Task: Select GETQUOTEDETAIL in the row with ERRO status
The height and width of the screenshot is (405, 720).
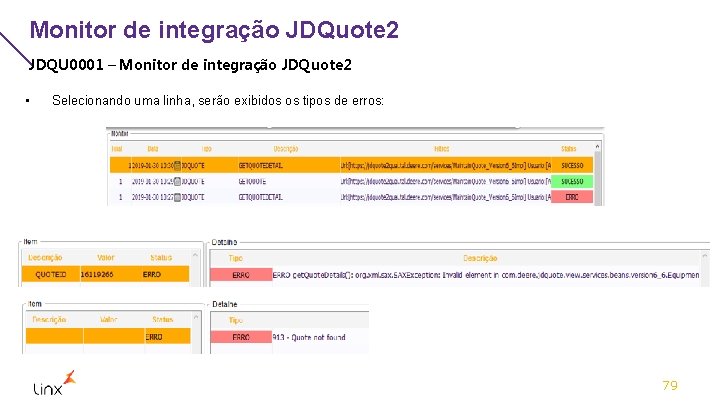Action: [261, 197]
